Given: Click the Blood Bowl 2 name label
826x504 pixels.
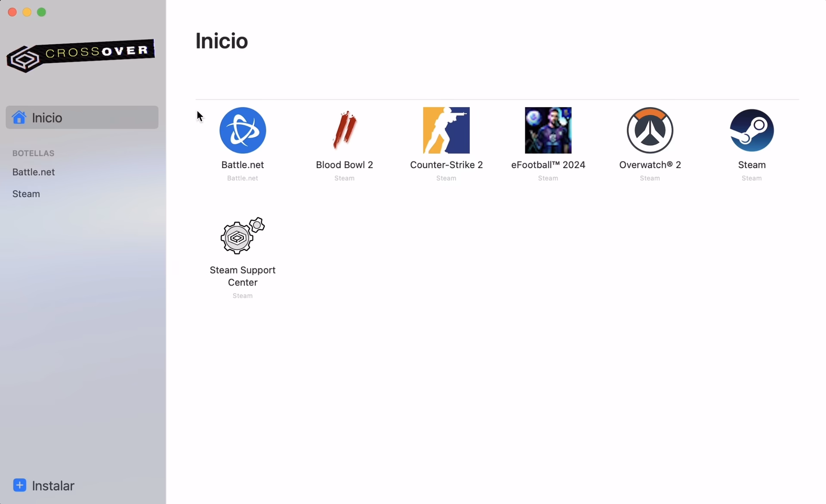Looking at the screenshot, I should [345, 165].
